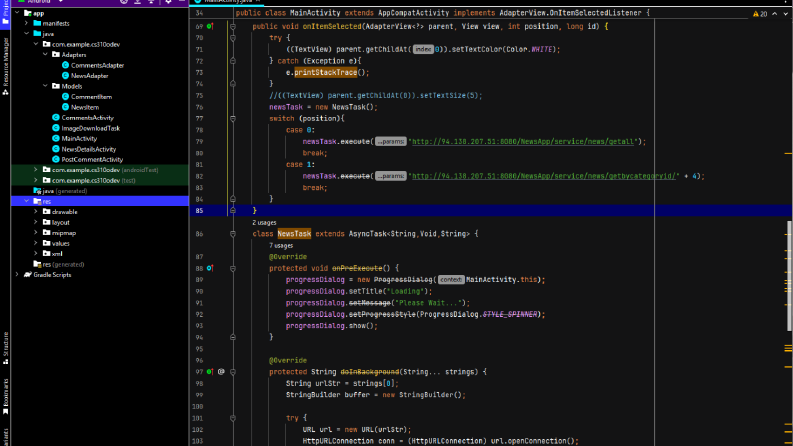Expand the values folder
Viewport: 793px width, 446px height.
click(x=36, y=243)
